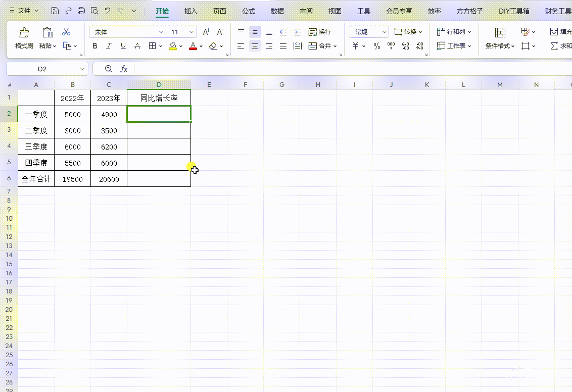Apply percent style (%) format

point(377,46)
